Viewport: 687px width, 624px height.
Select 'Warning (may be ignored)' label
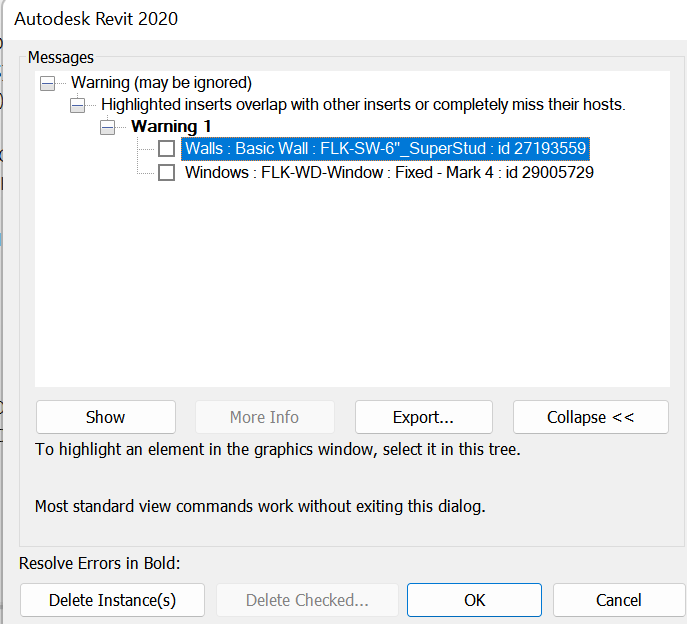point(161,83)
